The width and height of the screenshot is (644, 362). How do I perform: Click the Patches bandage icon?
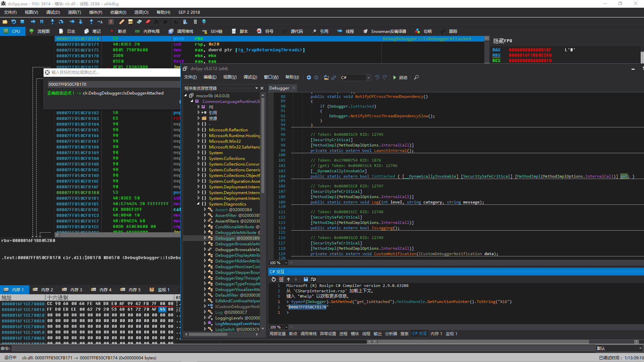(121, 22)
